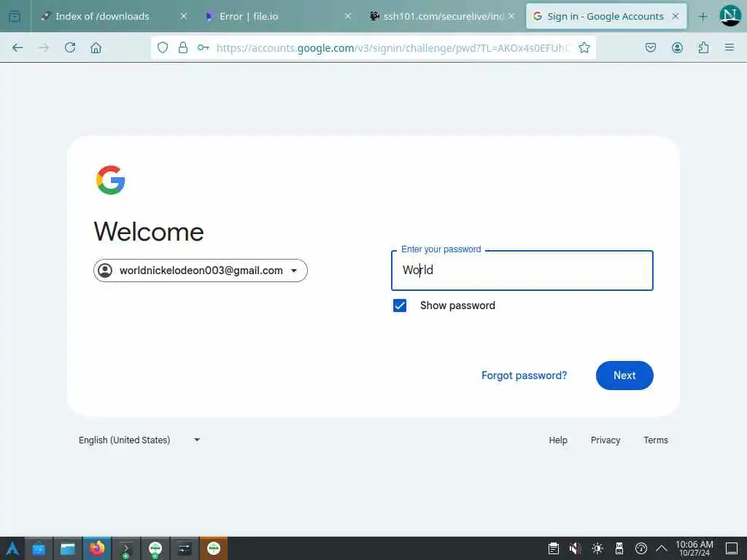Save page to Pocket
The height and width of the screenshot is (560, 747).
click(651, 47)
